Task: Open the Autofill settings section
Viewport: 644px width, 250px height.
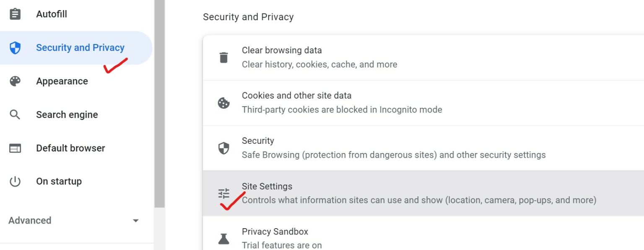Action: 51,13
